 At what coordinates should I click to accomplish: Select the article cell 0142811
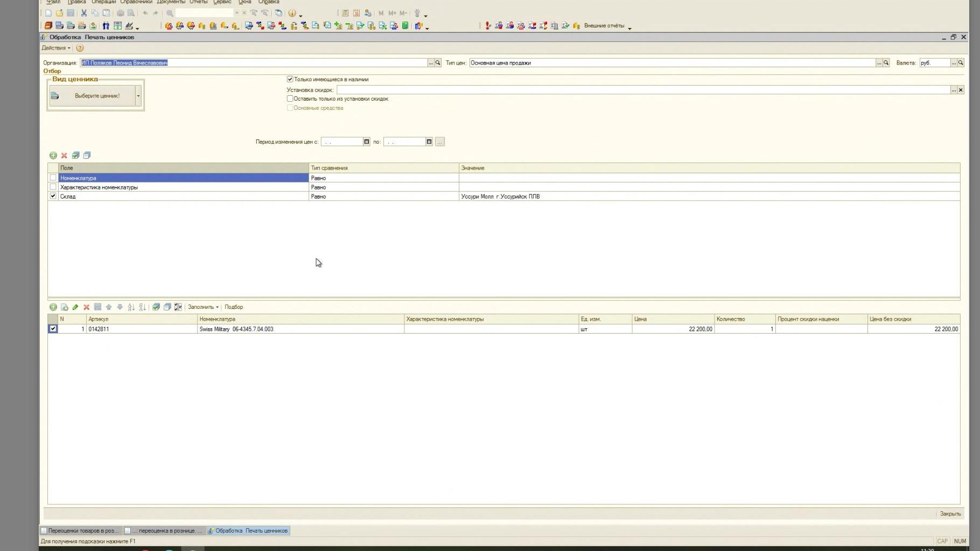[142, 329]
